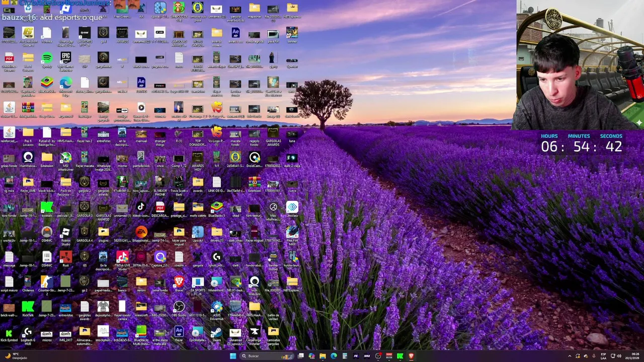Click the Buscar taskbar search box
This screenshot has width=644, height=362.
click(267, 356)
